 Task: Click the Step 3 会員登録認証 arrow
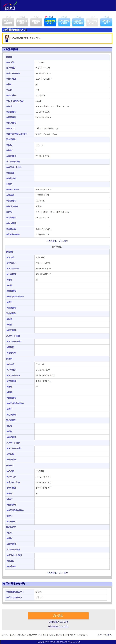(x=36, y=22)
